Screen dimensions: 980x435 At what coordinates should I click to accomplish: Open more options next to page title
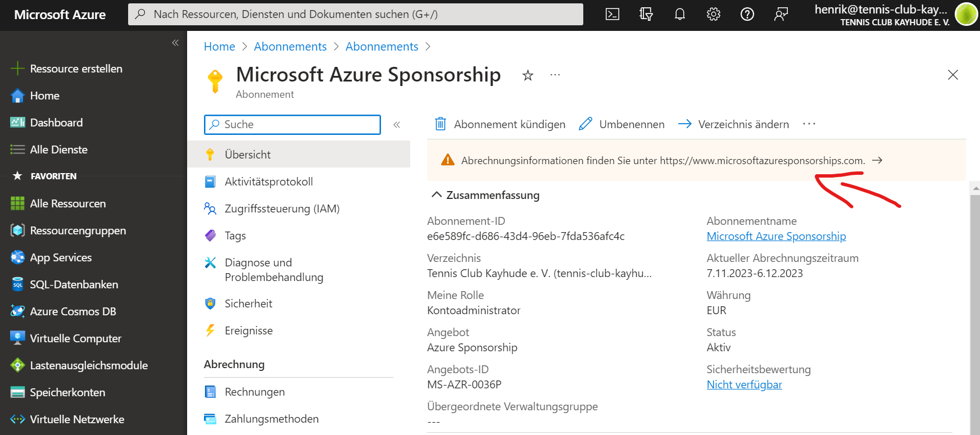(x=555, y=75)
